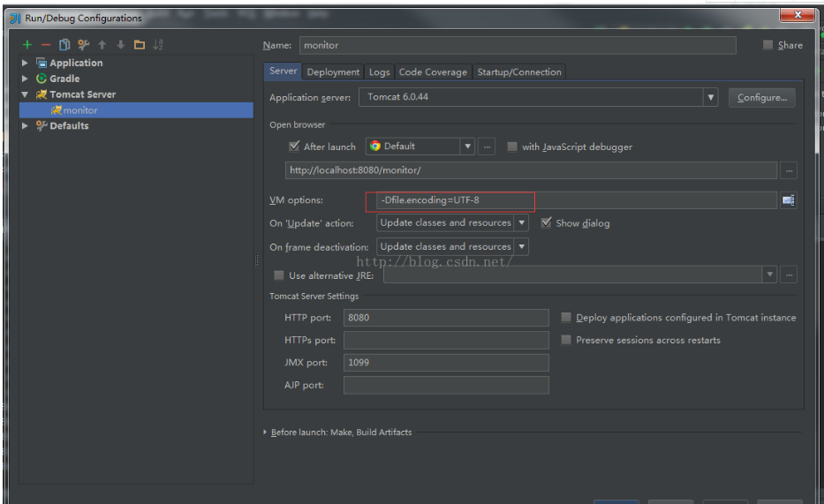Expand the Defaults tree node
Viewport: 824px width, 504px height.
point(25,126)
